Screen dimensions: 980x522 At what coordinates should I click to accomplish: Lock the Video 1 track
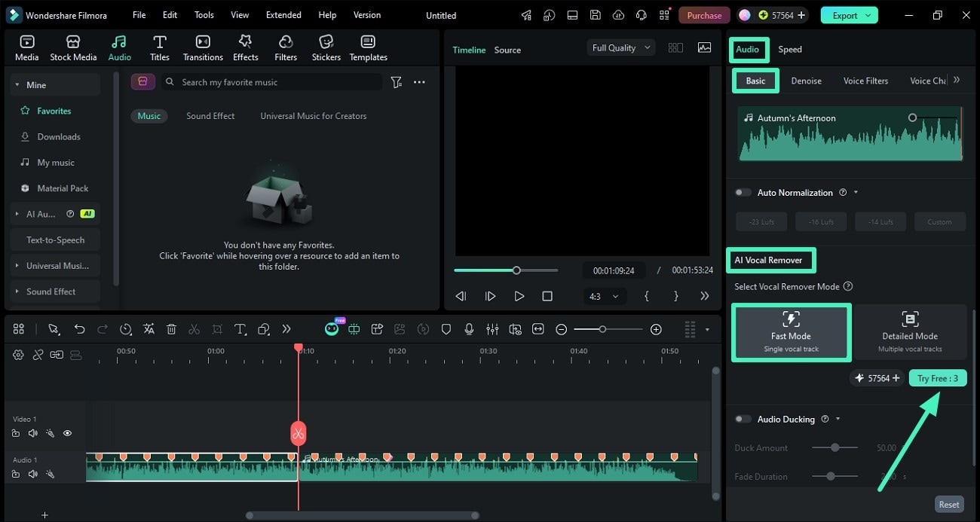click(x=16, y=433)
